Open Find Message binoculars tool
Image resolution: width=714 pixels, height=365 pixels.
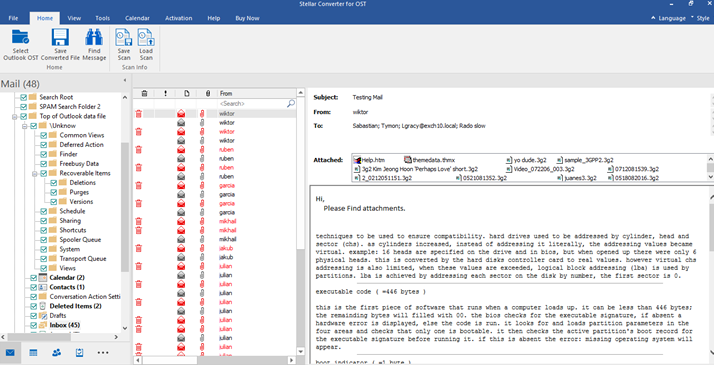tap(94, 37)
